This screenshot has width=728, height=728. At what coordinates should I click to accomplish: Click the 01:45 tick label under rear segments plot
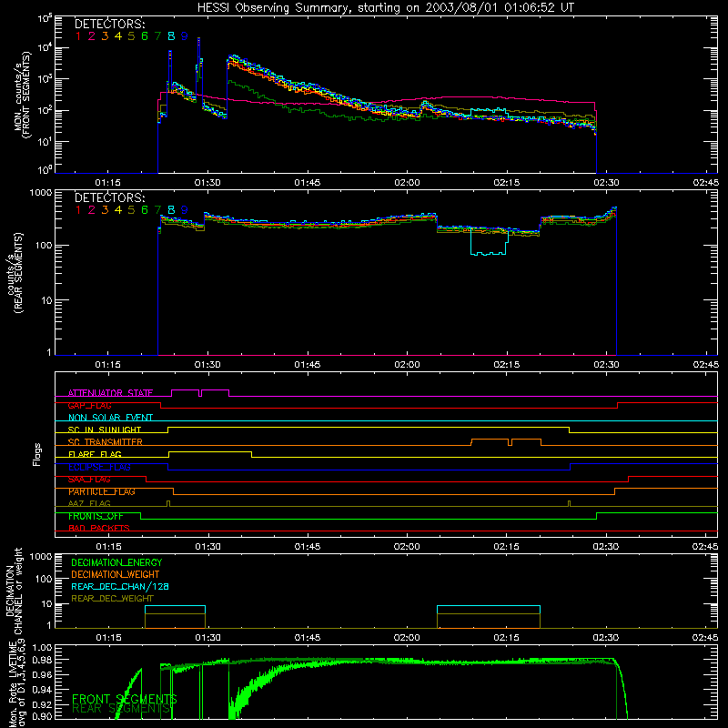pyautogui.click(x=308, y=365)
